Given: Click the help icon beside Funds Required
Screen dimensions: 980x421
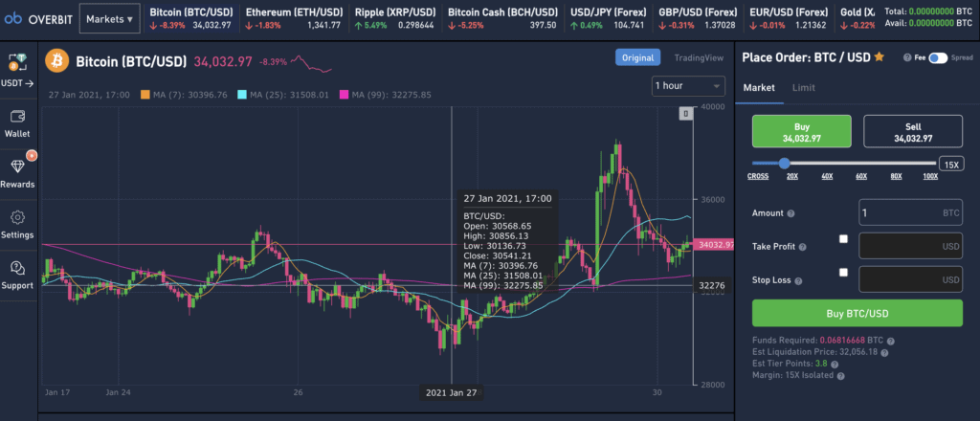Looking at the screenshot, I should 891,341.
